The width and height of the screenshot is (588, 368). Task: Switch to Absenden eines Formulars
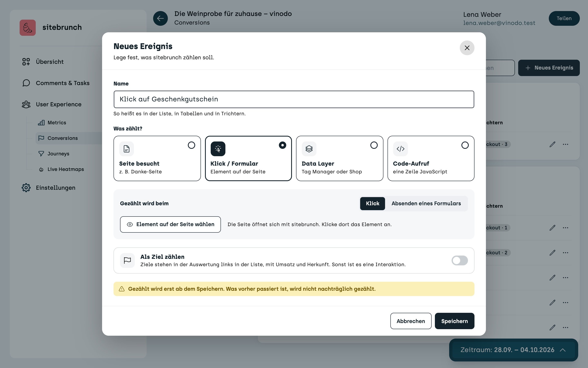coord(426,203)
